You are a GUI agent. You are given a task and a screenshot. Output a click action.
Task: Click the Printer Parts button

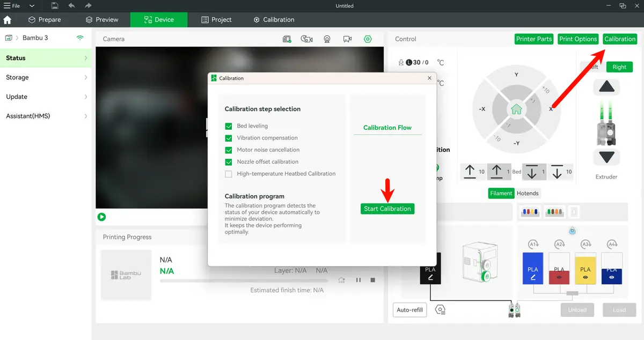(x=534, y=39)
